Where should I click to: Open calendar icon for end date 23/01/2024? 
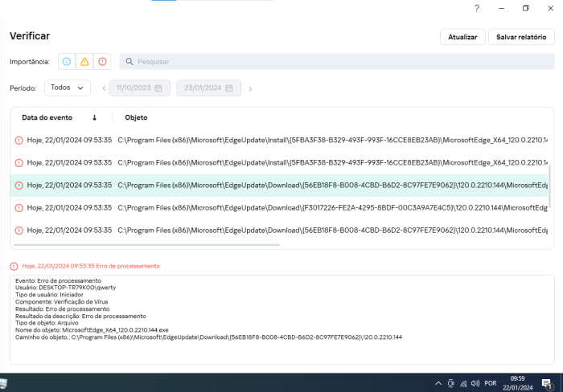[x=229, y=88]
